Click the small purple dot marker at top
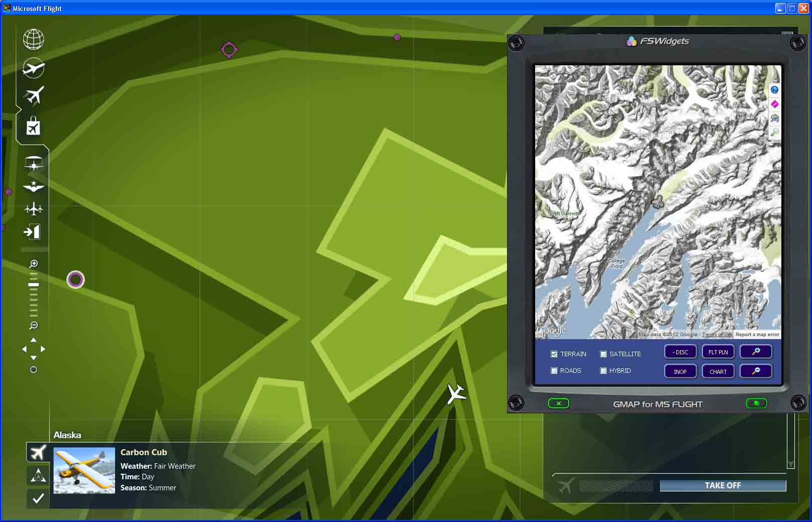Viewport: 812px width, 522px height. [397, 37]
